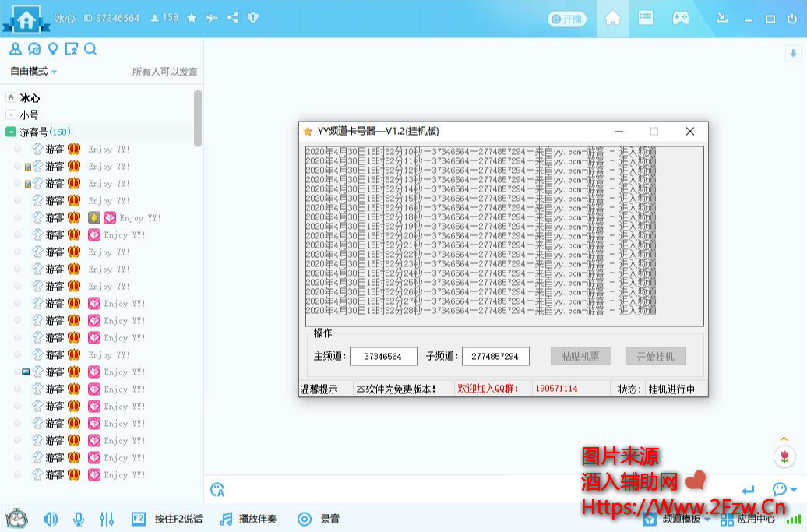The height and width of the screenshot is (532, 807).
Task: Click the YY home logo icon
Action: [x=26, y=19]
